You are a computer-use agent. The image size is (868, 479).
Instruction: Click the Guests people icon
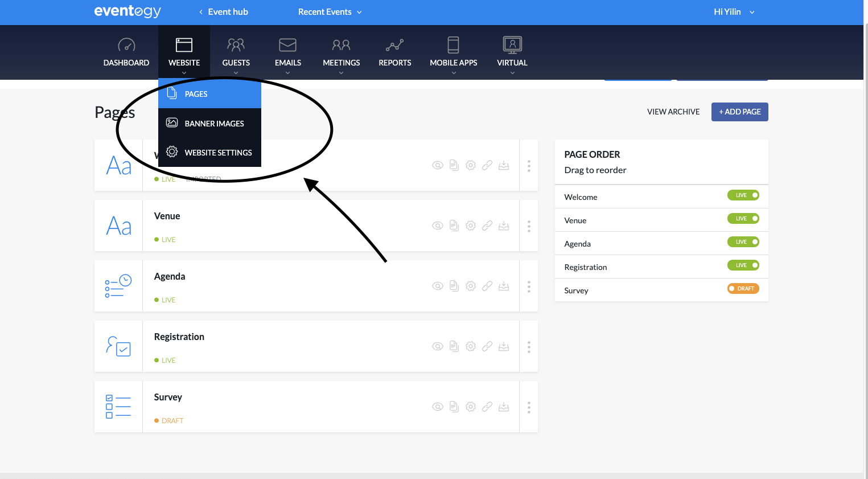(x=236, y=45)
